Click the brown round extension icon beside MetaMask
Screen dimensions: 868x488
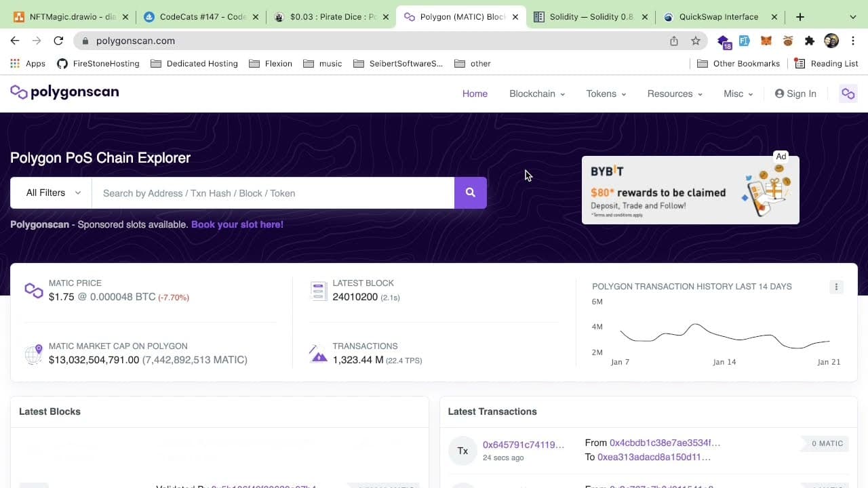pos(787,41)
